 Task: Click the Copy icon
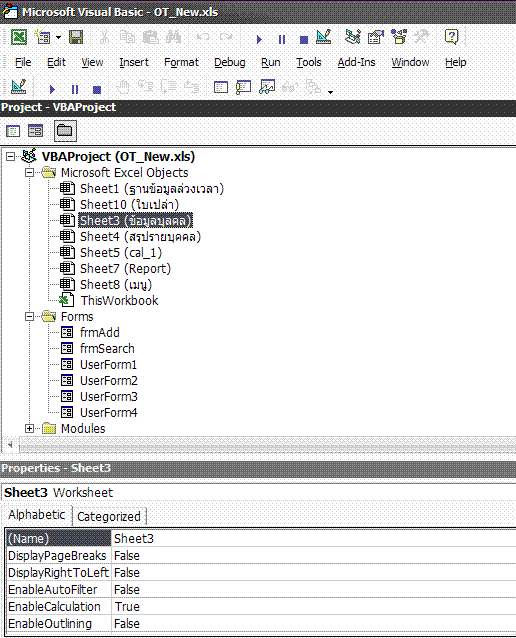pyautogui.click(x=127, y=37)
